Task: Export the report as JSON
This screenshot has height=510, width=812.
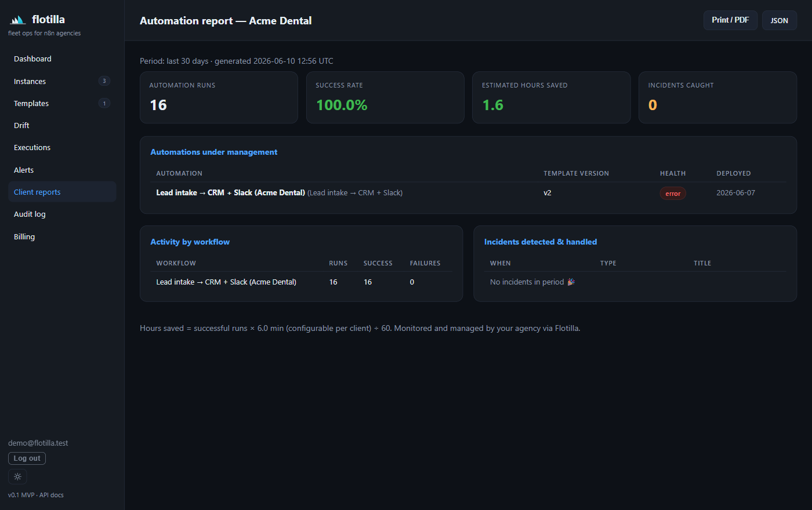Action: tap(779, 20)
